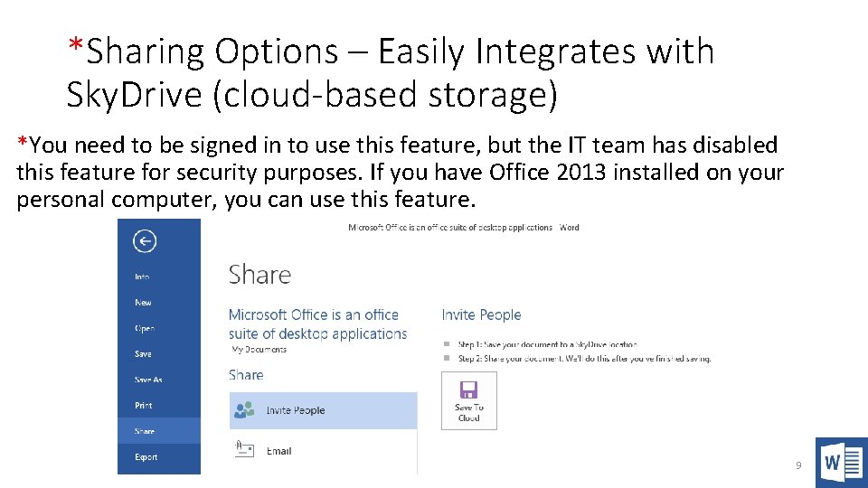The width and height of the screenshot is (868, 488).
Task: Click the Invite People heading on right
Action: 481,314
